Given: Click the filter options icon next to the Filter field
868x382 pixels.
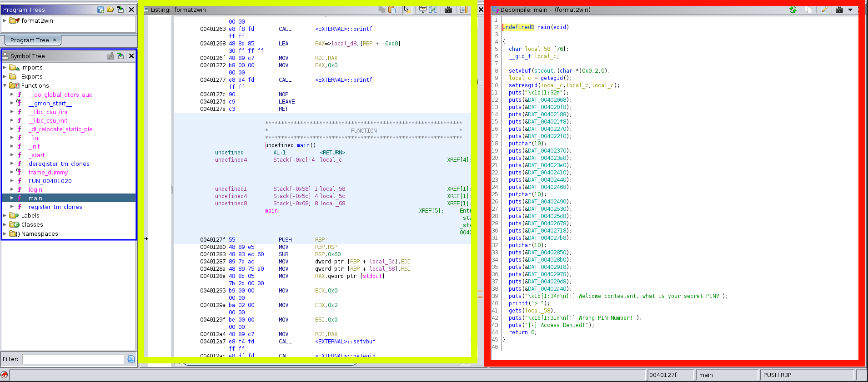Looking at the screenshot, I should [x=131, y=359].
